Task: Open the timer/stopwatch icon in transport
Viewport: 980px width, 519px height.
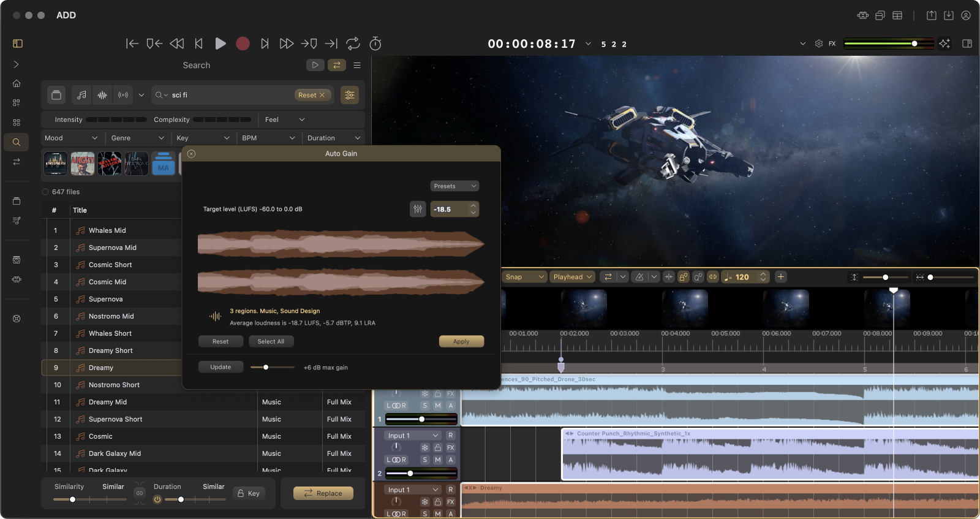Action: tap(375, 44)
